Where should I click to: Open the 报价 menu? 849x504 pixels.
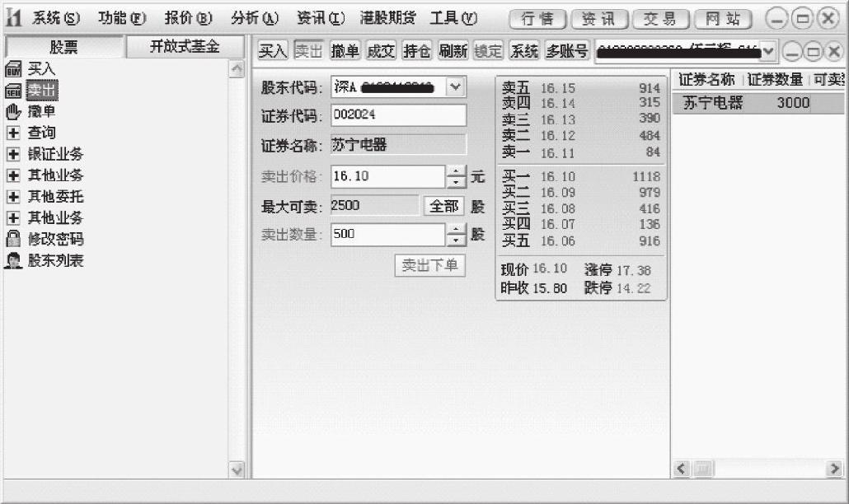[x=189, y=18]
